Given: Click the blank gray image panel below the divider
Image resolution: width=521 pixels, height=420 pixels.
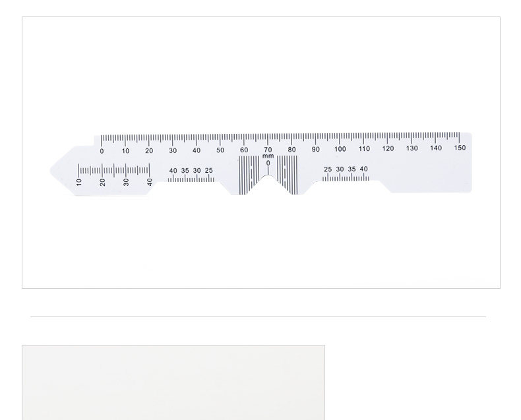Looking at the screenshot, I should (x=173, y=382).
